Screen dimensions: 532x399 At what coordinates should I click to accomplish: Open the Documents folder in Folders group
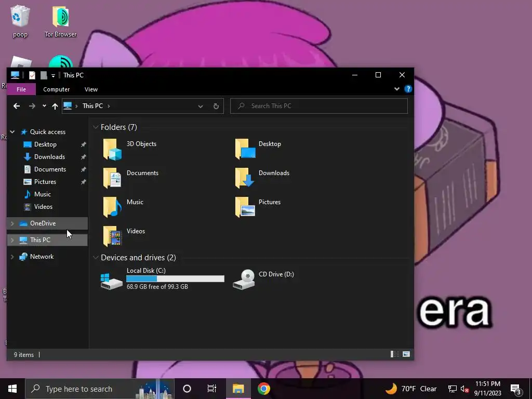click(112, 178)
